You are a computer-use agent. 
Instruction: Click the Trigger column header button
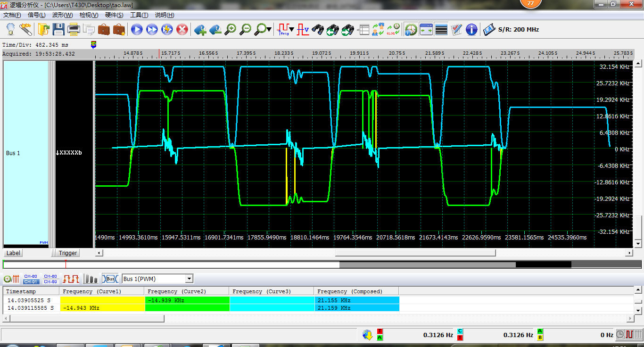pos(68,253)
